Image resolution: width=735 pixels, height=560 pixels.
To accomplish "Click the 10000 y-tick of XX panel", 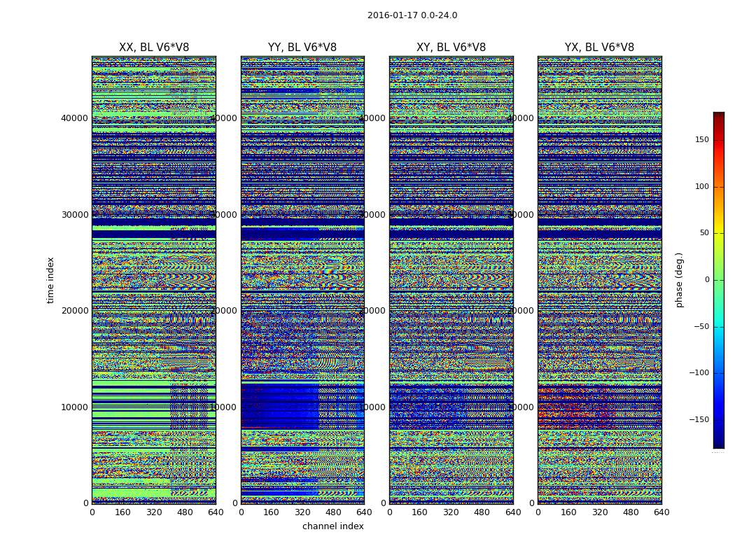I will pos(75,407).
